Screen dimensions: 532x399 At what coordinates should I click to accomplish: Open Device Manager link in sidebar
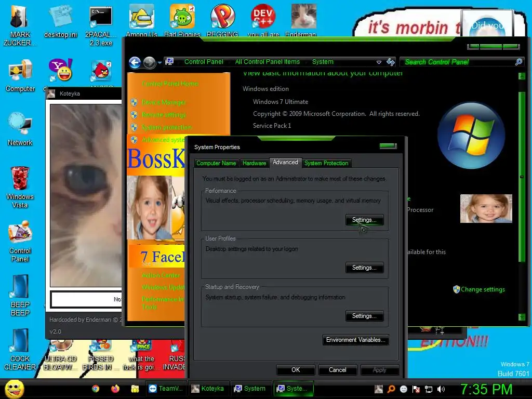(164, 102)
